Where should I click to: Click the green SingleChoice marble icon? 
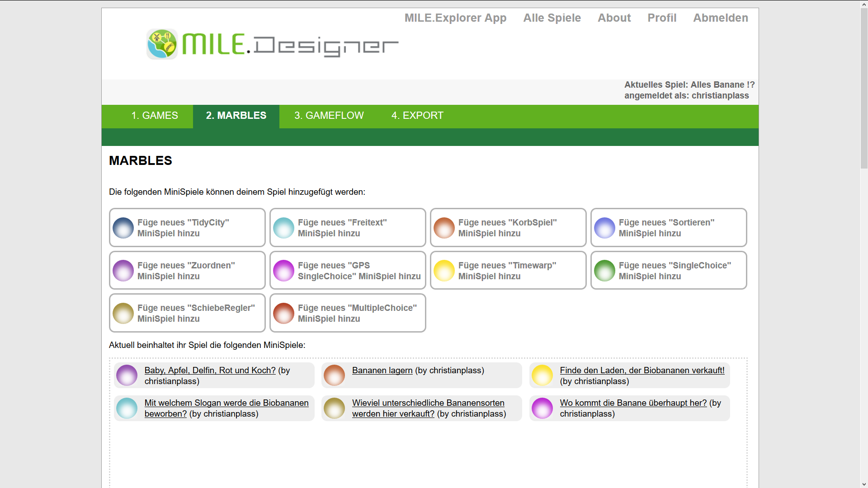point(604,271)
